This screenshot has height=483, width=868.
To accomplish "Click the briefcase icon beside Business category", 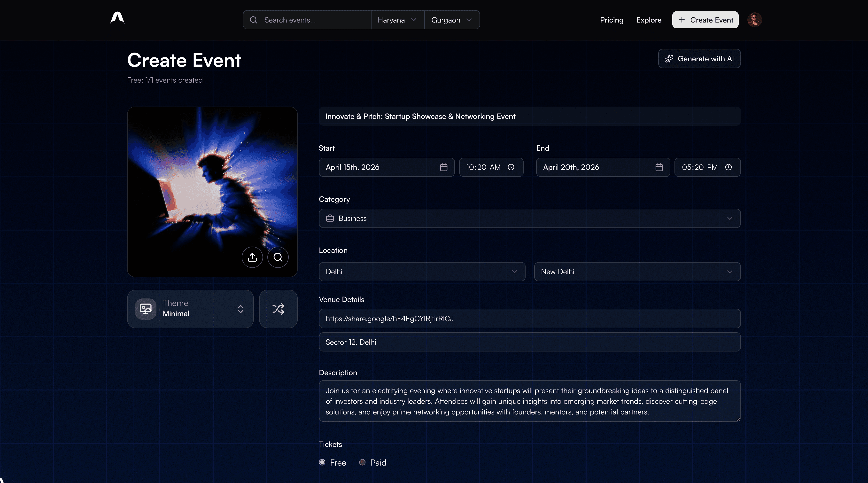I will (330, 218).
